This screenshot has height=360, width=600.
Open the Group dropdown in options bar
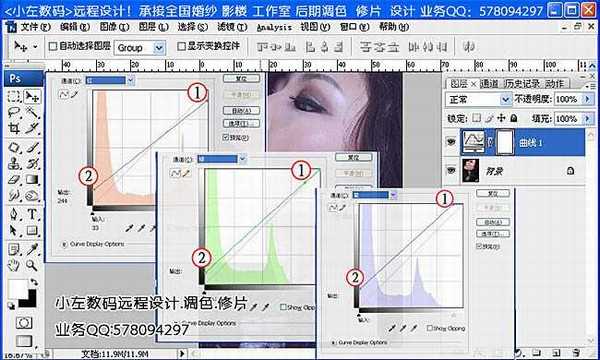point(158,48)
